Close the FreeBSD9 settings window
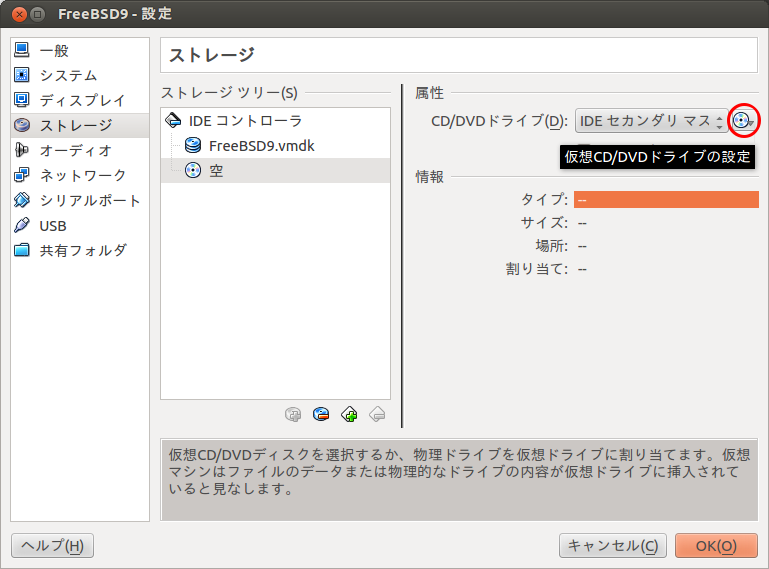Screen dimensions: 769x569 pyautogui.click(x=20, y=14)
